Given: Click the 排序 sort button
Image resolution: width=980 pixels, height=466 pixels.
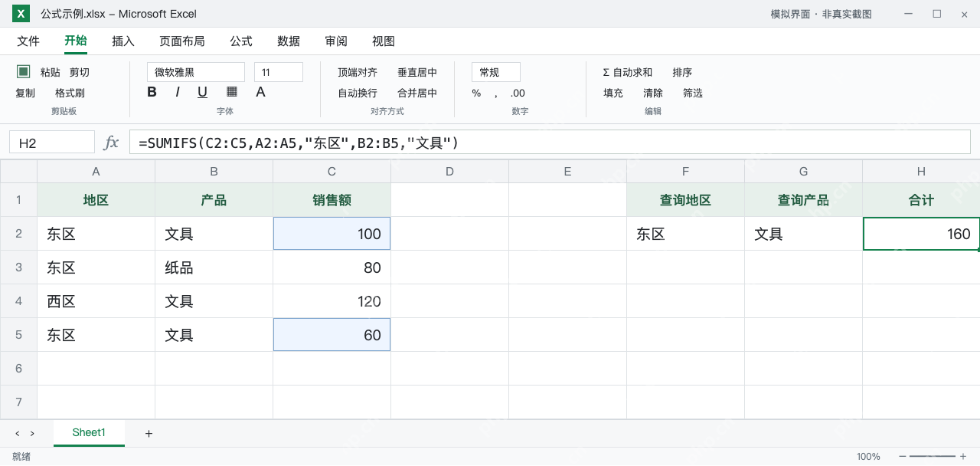Looking at the screenshot, I should 682,72.
